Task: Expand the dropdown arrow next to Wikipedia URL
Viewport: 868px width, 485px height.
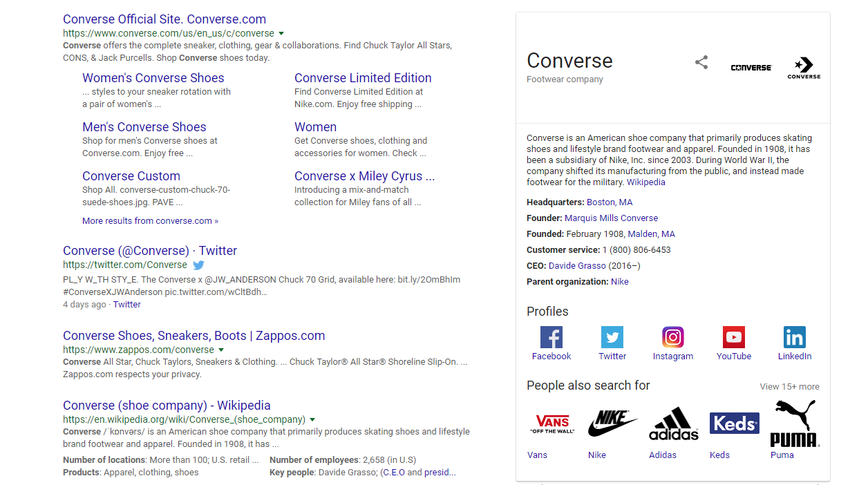Action: (312, 419)
